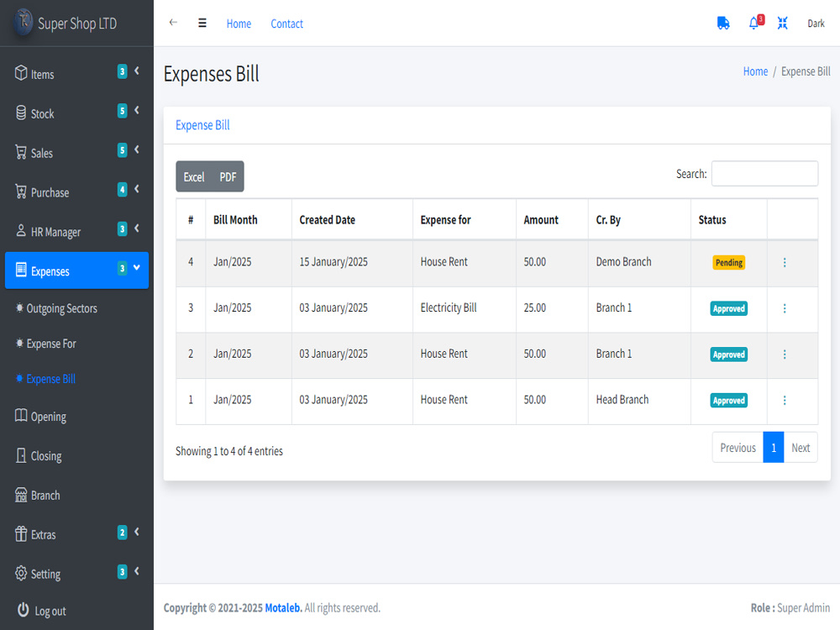The width and height of the screenshot is (840, 630).
Task: Click the Outgoing Sectors bullet icon
Action: tap(19, 308)
